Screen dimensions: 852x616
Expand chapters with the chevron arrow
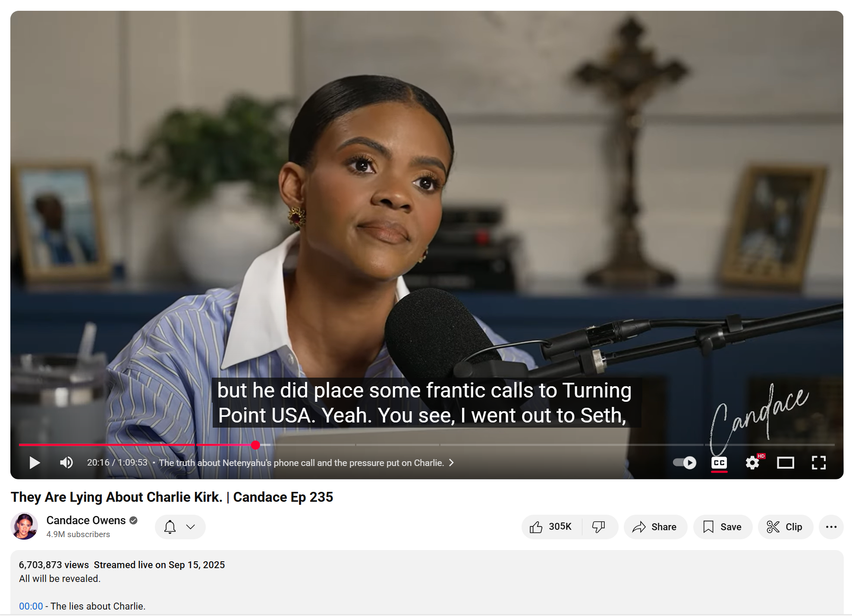[451, 463]
